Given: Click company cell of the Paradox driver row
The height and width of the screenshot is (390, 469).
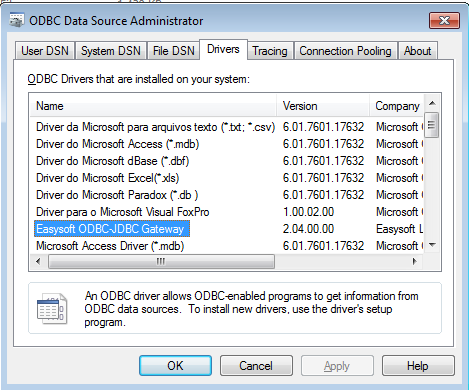Looking at the screenshot, I should coord(399,195).
